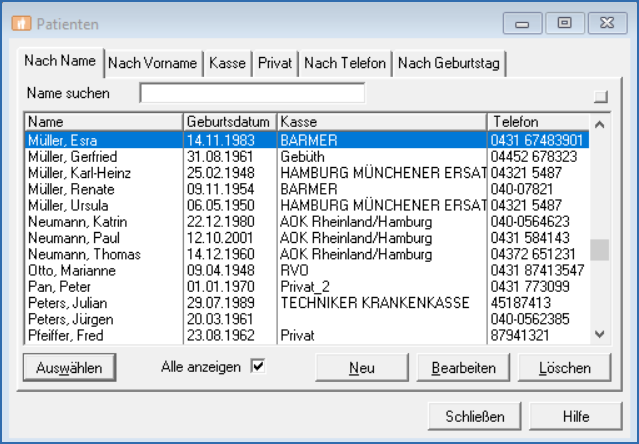639x444 pixels.
Task: Select patient Müller, Ursula
Action: point(307,205)
